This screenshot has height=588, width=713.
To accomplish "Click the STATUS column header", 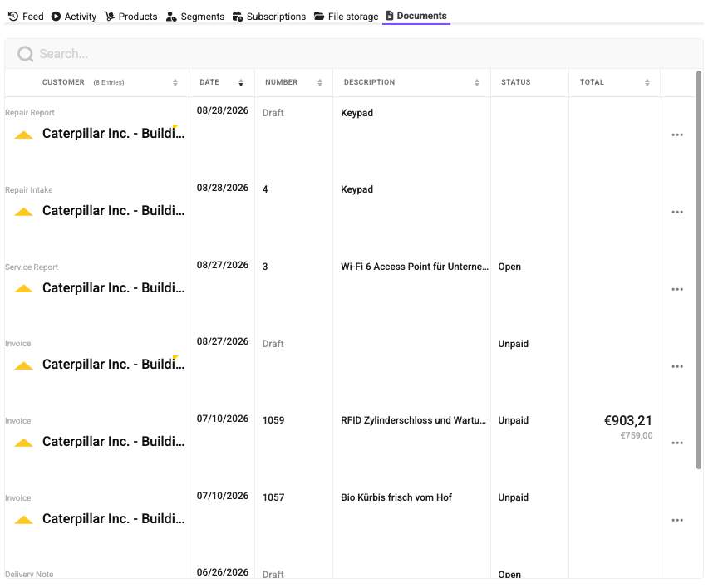I will (x=516, y=82).
